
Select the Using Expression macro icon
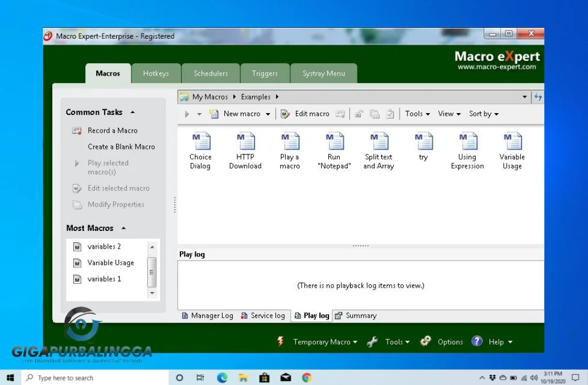(x=468, y=151)
